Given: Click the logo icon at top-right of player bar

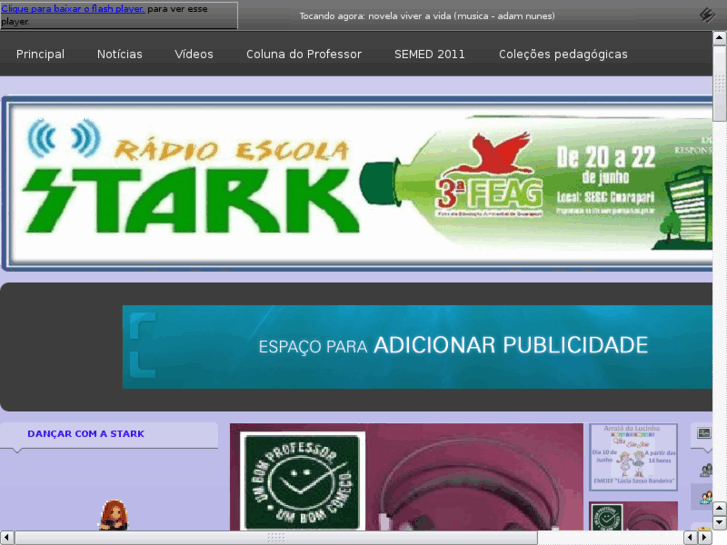Looking at the screenshot, I should [707, 15].
